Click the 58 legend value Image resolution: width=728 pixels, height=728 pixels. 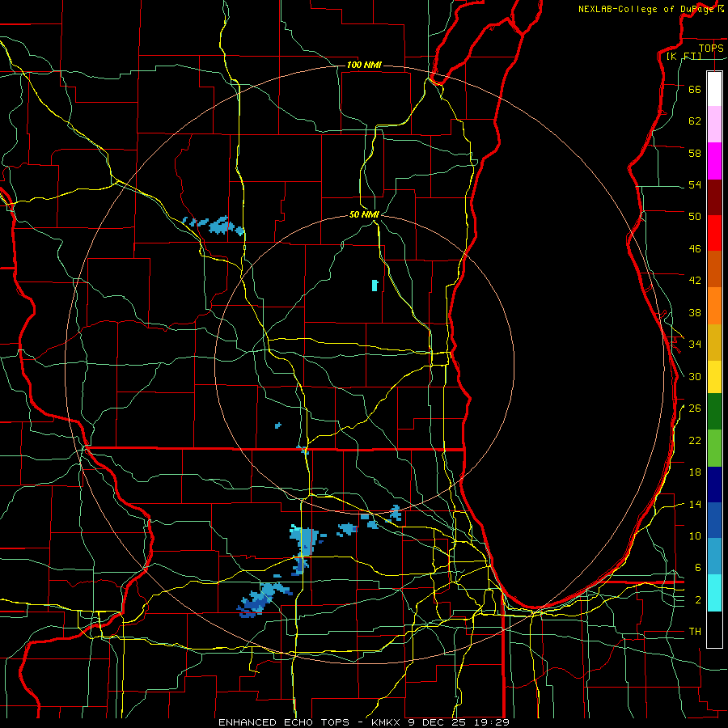point(695,153)
